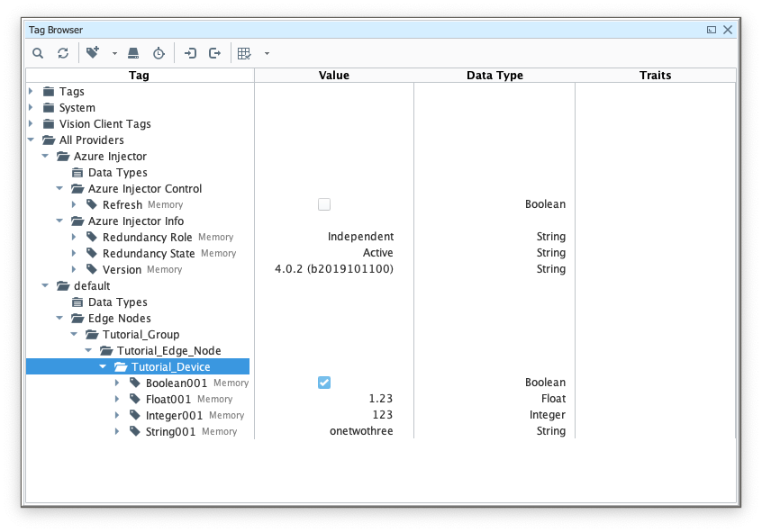Open dropdown arrow beside add tag icon

(114, 54)
